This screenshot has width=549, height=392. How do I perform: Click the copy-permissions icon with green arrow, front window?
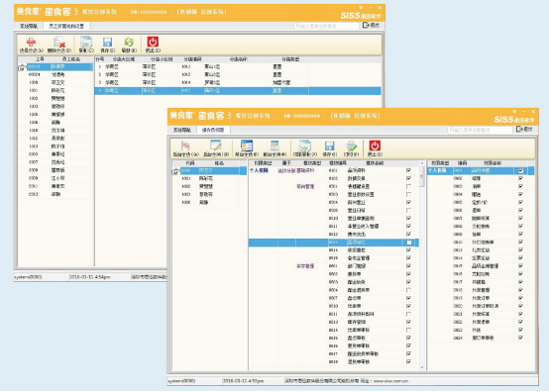pyautogui.click(x=304, y=146)
